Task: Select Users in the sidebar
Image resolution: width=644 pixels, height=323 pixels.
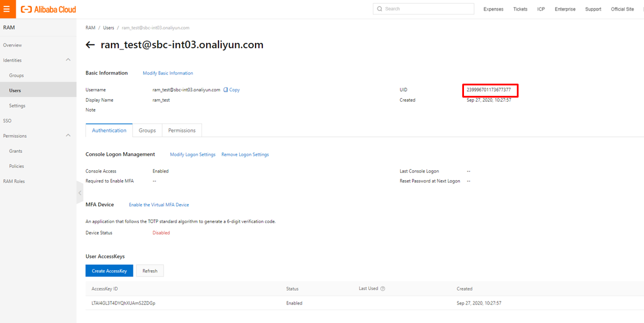Action: click(x=38, y=91)
